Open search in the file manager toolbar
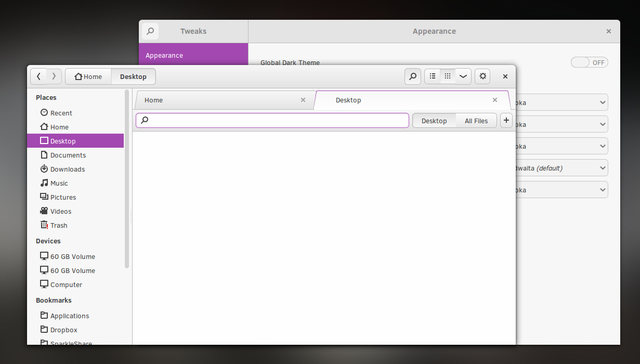 tap(412, 76)
